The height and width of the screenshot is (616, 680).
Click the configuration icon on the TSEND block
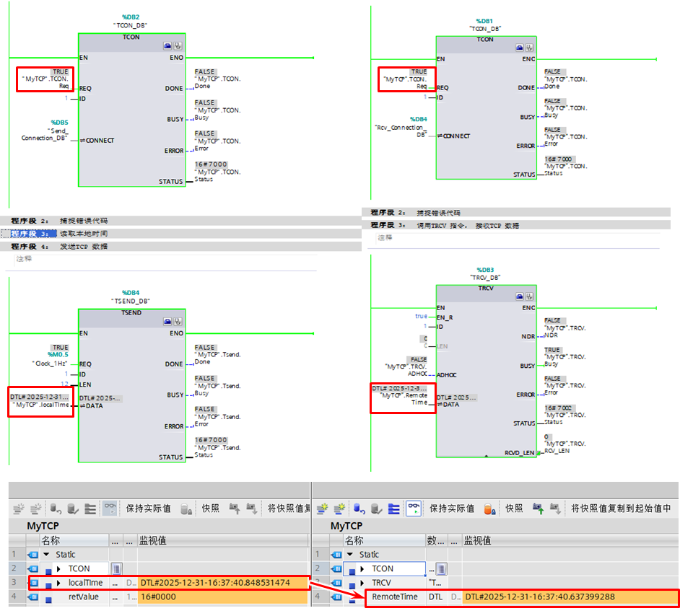[167, 322]
